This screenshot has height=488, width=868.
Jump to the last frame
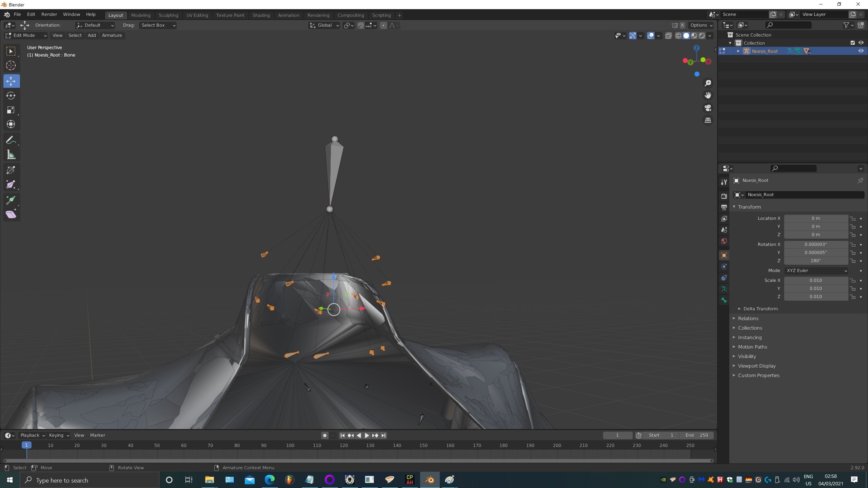[x=383, y=435]
